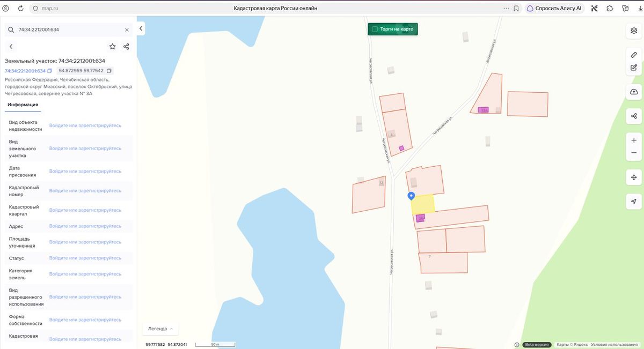The width and height of the screenshot is (644, 349).
Task: Activate the map edit drawing tool
Action: [634, 68]
